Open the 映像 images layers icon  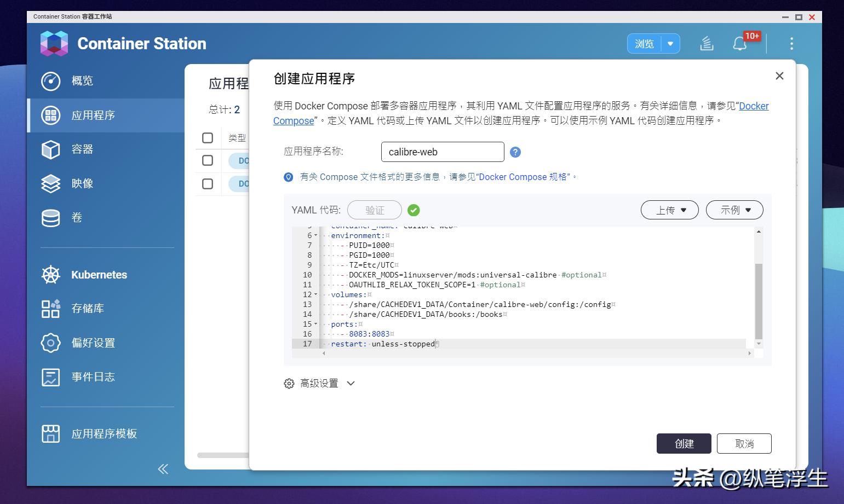pos(51,183)
